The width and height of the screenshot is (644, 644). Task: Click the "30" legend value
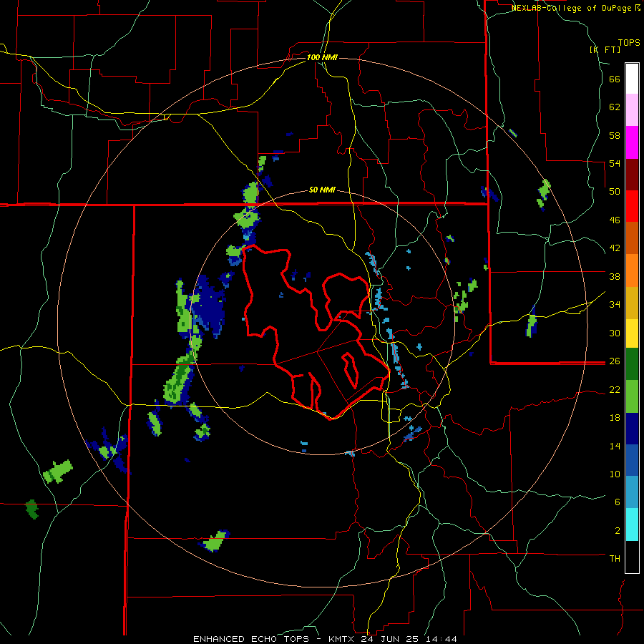tap(615, 333)
